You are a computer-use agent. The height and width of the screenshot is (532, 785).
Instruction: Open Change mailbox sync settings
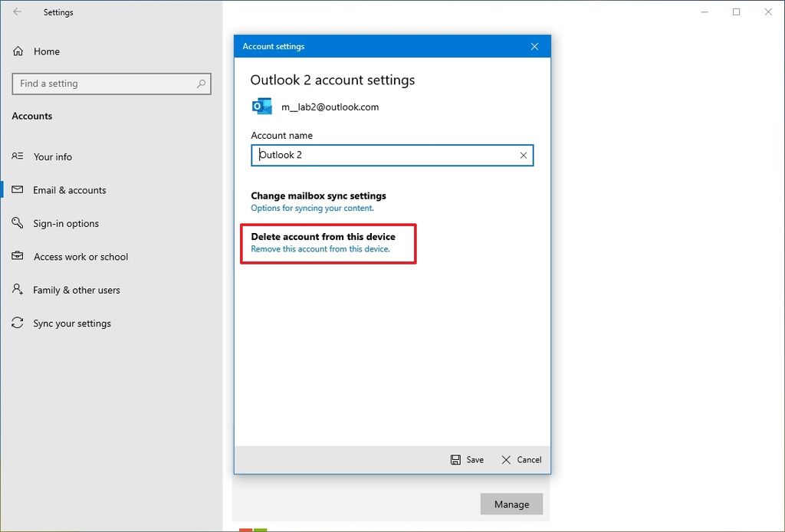[x=318, y=195]
